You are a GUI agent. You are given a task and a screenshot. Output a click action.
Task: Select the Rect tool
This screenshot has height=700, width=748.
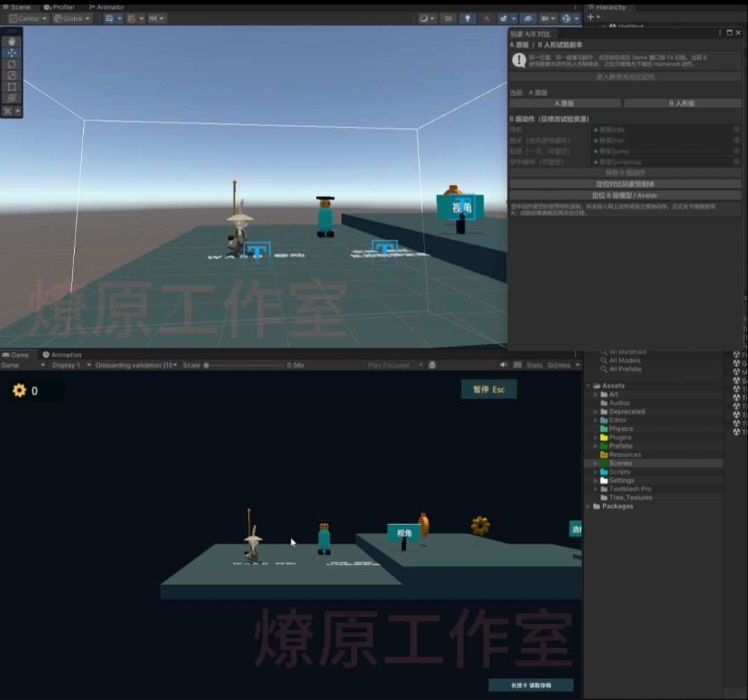[12, 87]
